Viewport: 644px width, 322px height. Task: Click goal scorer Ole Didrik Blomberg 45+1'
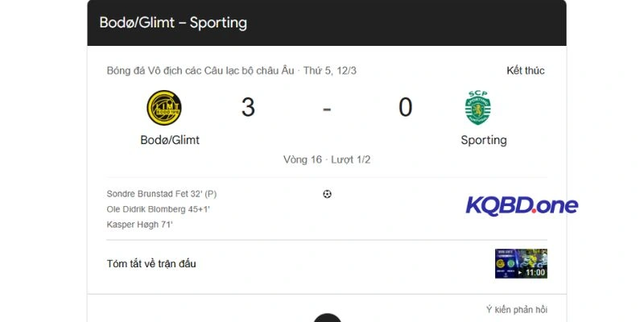(x=159, y=209)
